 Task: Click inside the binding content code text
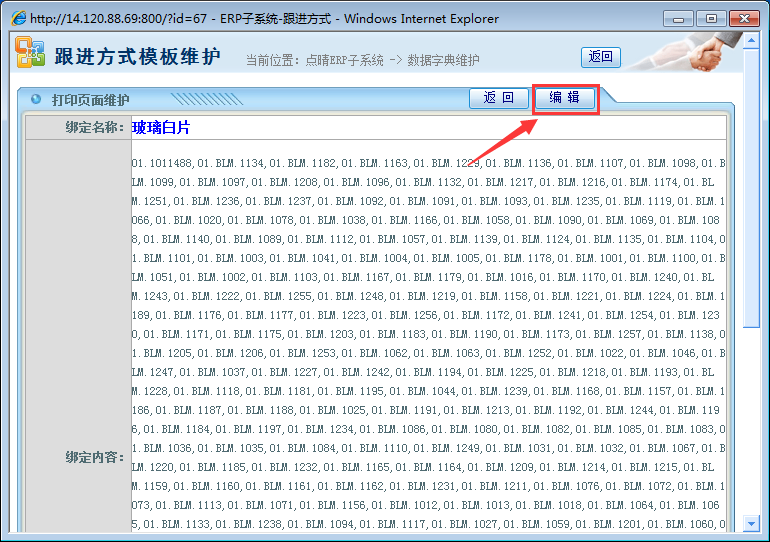[x=428, y=330]
